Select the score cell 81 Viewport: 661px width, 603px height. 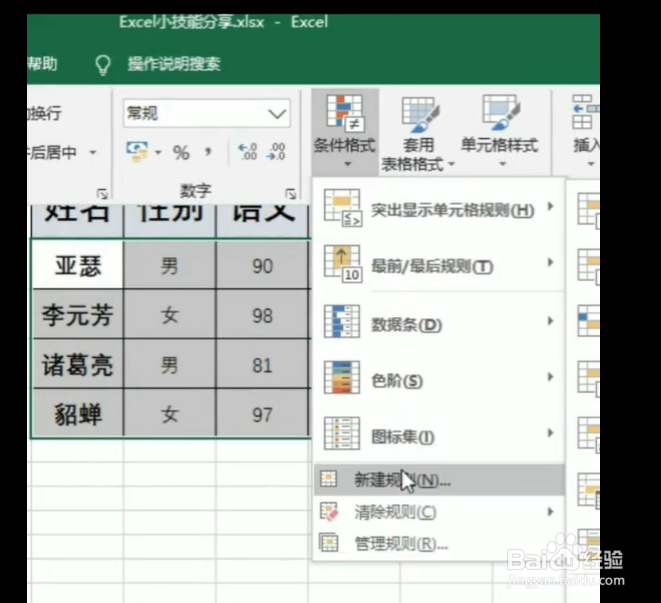point(262,364)
